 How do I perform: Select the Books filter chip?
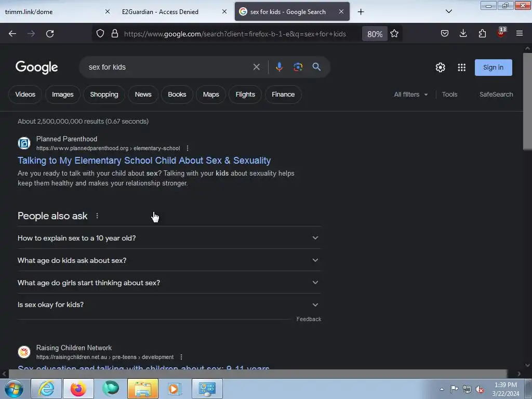tap(177, 95)
